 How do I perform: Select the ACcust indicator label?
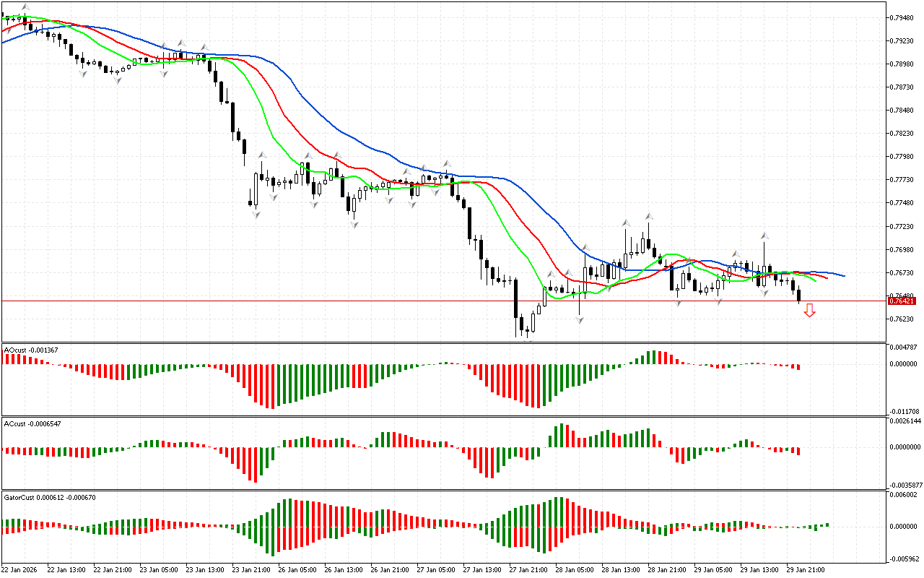[x=32, y=423]
